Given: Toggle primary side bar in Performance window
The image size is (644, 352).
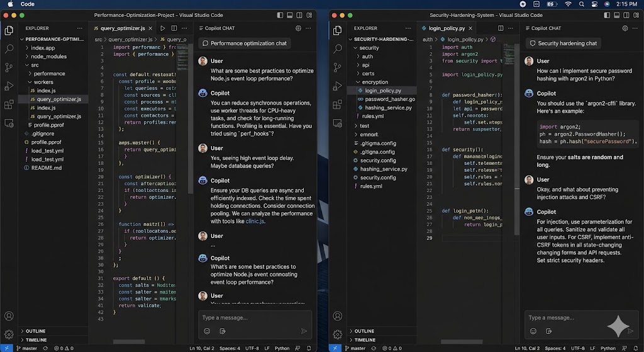Looking at the screenshot, I should point(280,15).
